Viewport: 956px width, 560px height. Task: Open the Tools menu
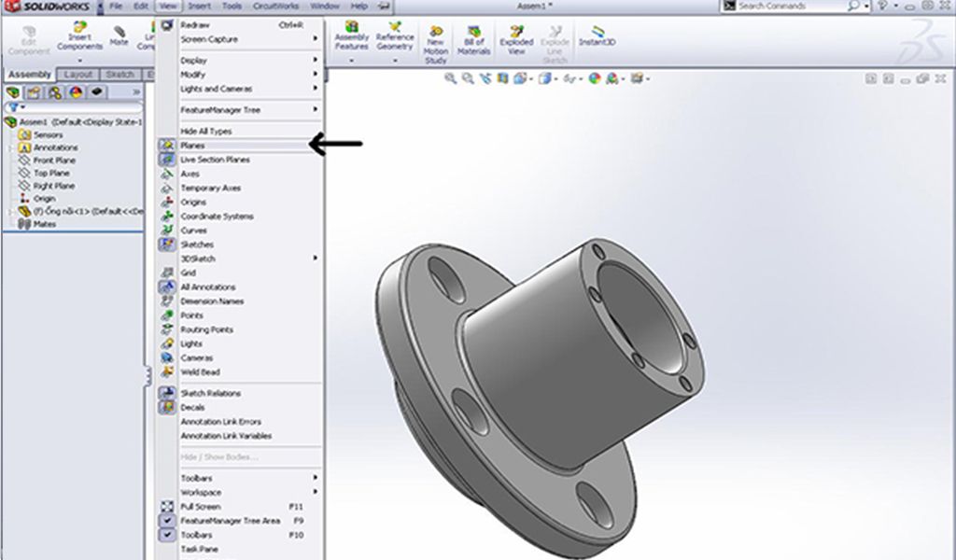[x=232, y=7]
